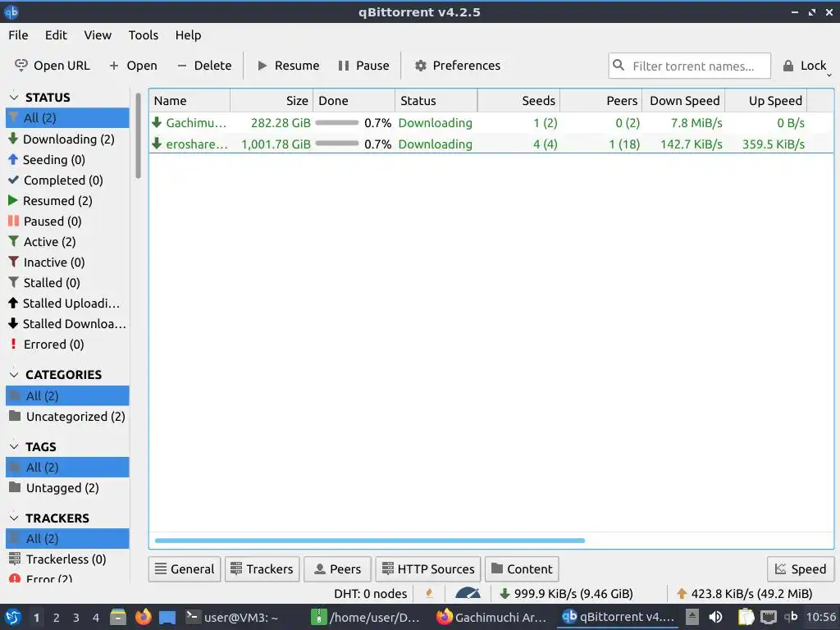Switch to the HTTP Sources tab
This screenshot has height=630, width=840.
[x=428, y=569]
